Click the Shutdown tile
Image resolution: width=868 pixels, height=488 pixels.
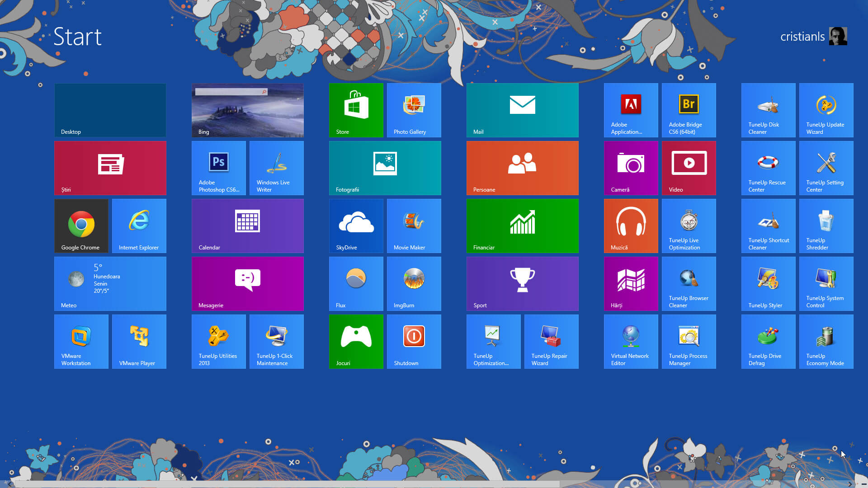(414, 341)
